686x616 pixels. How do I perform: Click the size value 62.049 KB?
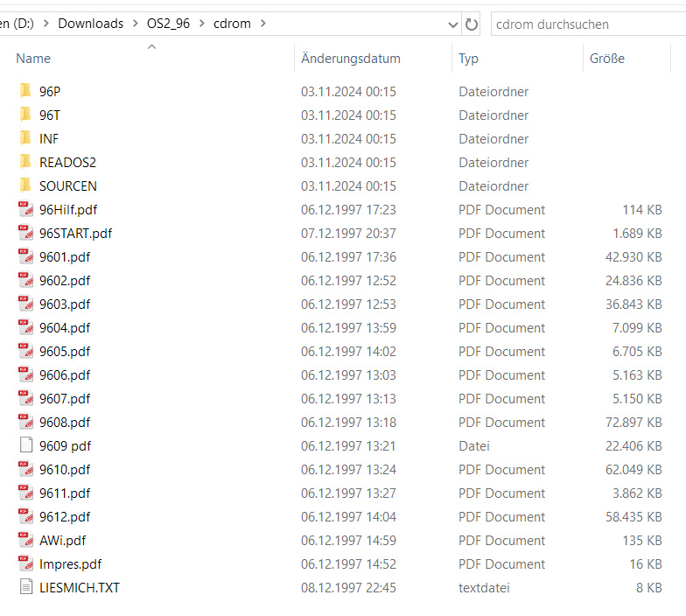coord(633,469)
